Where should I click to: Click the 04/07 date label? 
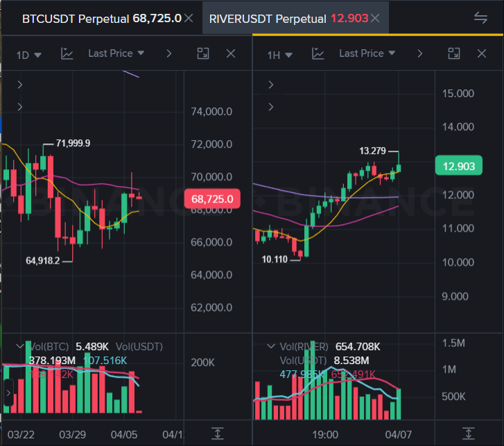[x=398, y=435]
